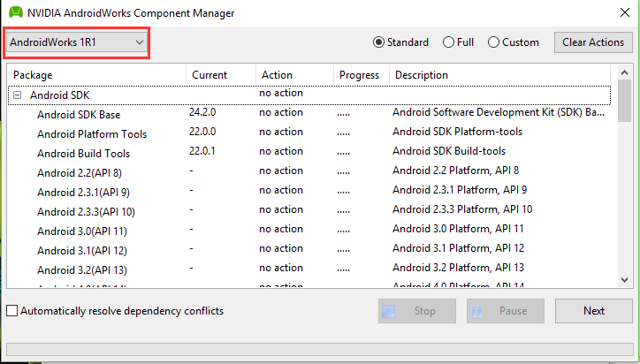Click the Android SDK group action cell

281,93
